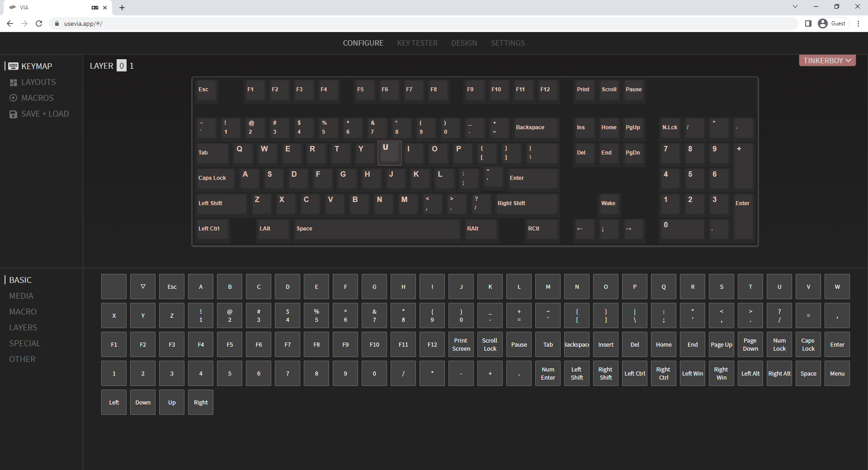Select the LAYERS keycode category
The height and width of the screenshot is (470, 868).
[23, 328]
